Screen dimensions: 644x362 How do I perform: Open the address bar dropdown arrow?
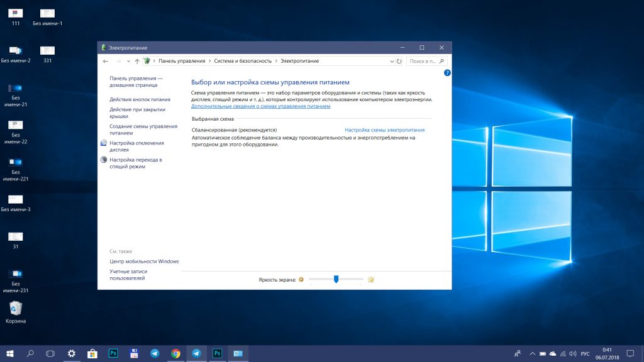(391, 61)
